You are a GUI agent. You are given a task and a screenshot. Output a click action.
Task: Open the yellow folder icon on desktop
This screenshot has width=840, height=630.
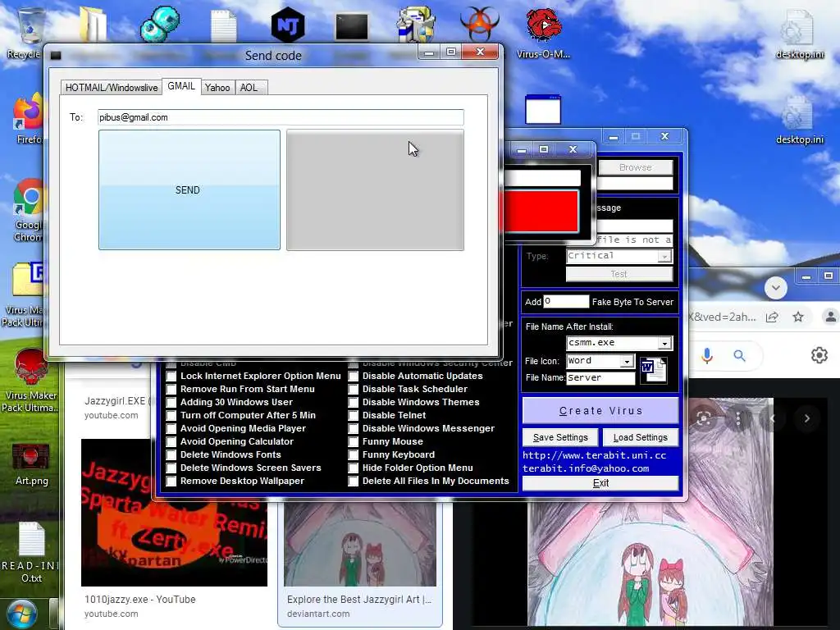tap(93, 24)
